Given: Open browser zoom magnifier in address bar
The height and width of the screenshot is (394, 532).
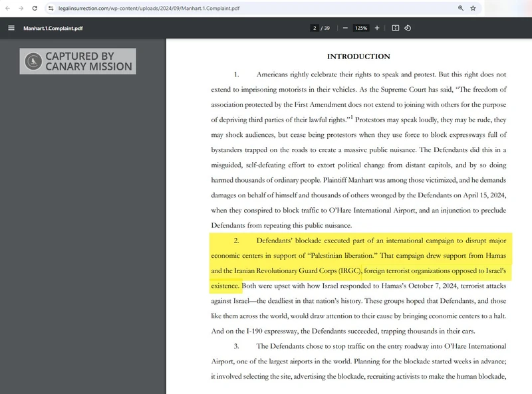Looking at the screenshot, I should (x=460, y=9).
